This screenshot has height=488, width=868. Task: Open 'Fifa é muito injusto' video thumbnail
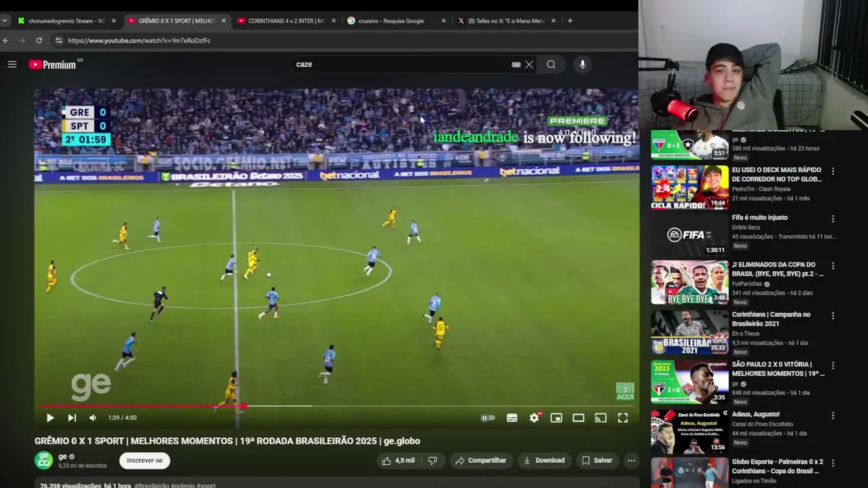pos(690,235)
